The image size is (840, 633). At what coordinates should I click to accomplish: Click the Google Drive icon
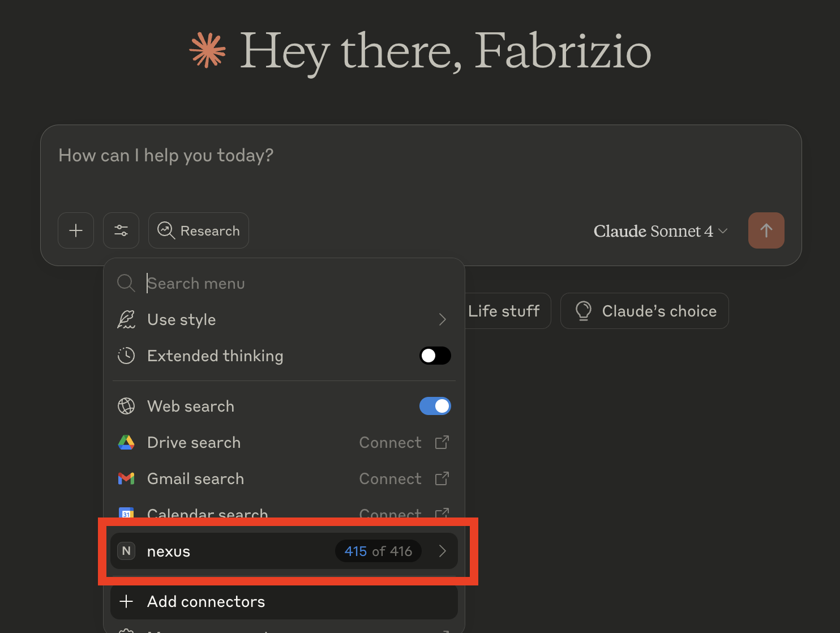(126, 442)
